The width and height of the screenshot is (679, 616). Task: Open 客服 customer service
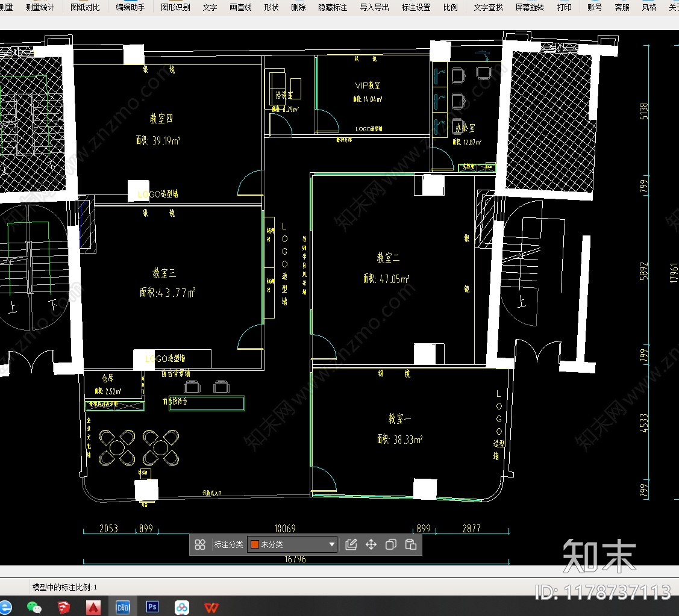point(622,7)
